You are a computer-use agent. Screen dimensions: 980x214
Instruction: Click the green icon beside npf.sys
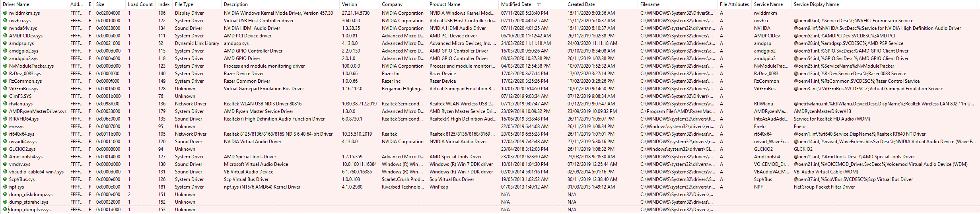[x=5, y=187]
